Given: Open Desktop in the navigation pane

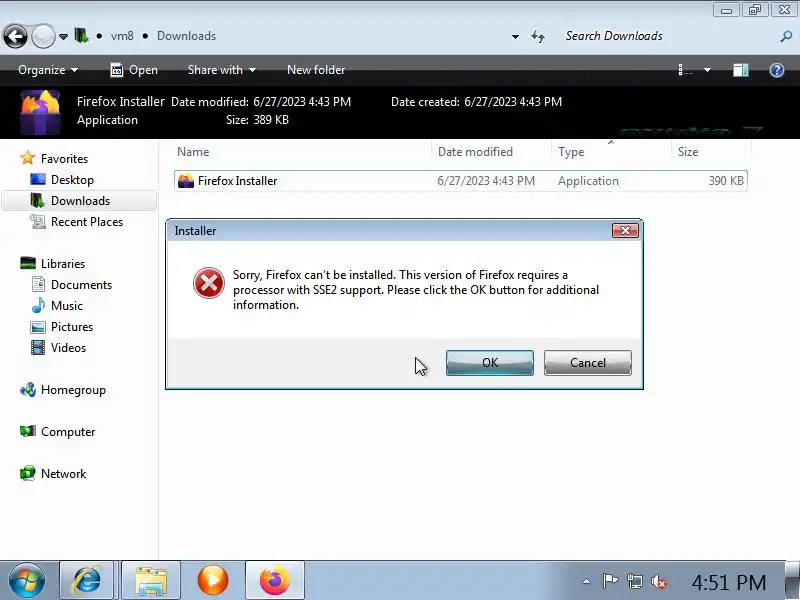Looking at the screenshot, I should coord(72,180).
